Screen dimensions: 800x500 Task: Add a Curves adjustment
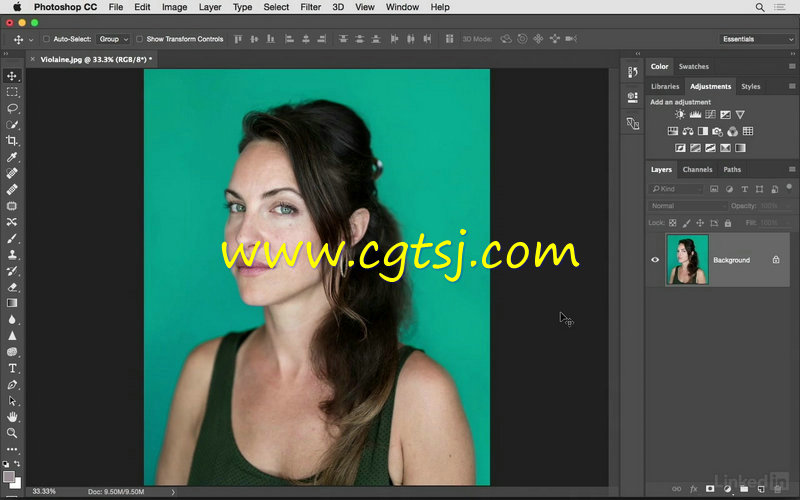coord(710,114)
